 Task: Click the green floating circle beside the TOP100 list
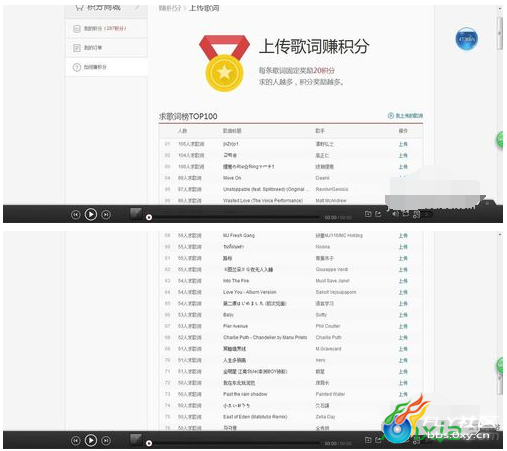500,140
